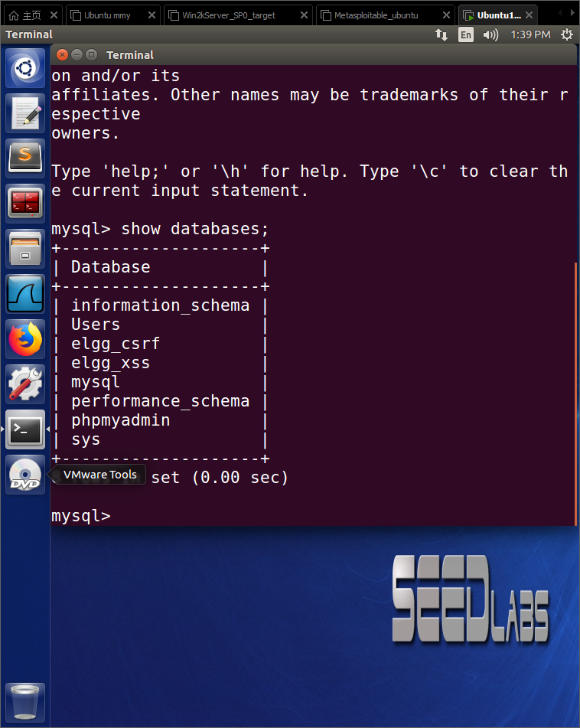Viewport: 580px width, 728px height.
Task: Maximize the Terminal window
Action: coord(92,55)
